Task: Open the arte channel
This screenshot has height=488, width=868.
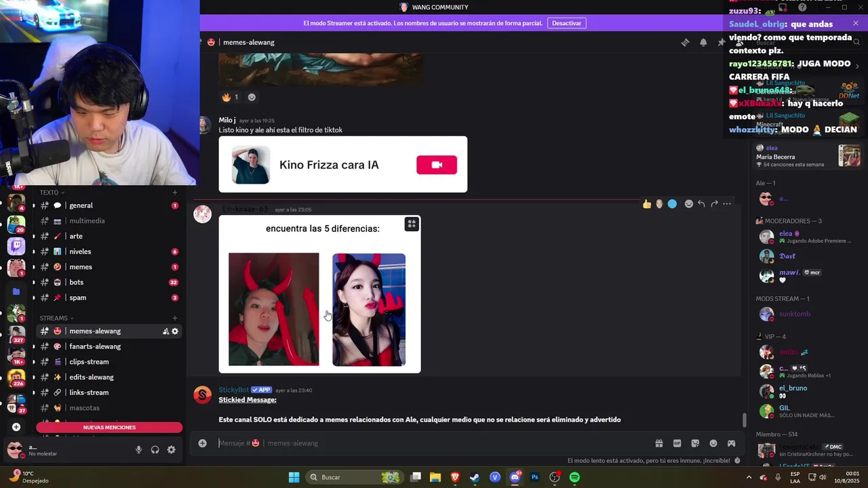Action: [x=108, y=236]
